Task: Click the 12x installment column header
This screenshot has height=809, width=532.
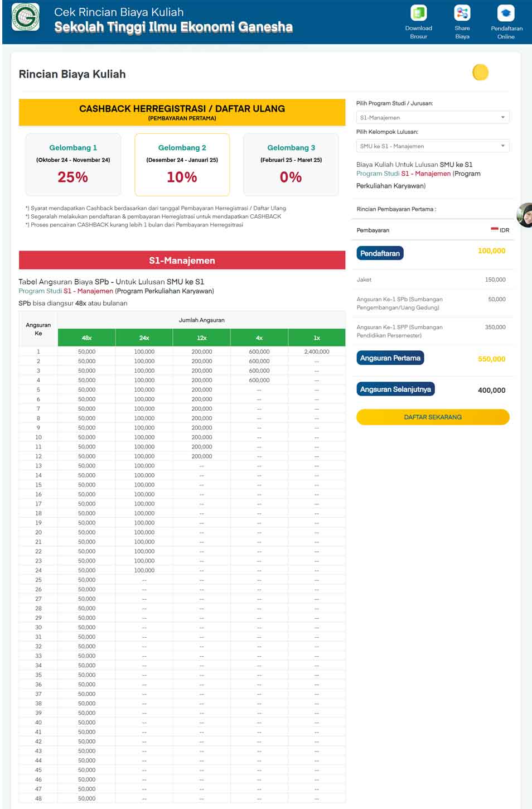Action: (202, 338)
